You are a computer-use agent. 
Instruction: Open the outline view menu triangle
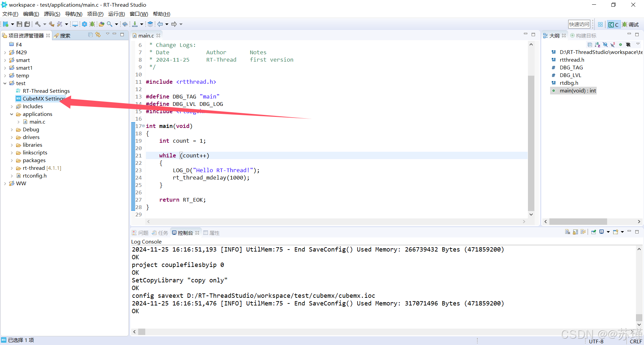pos(638,44)
